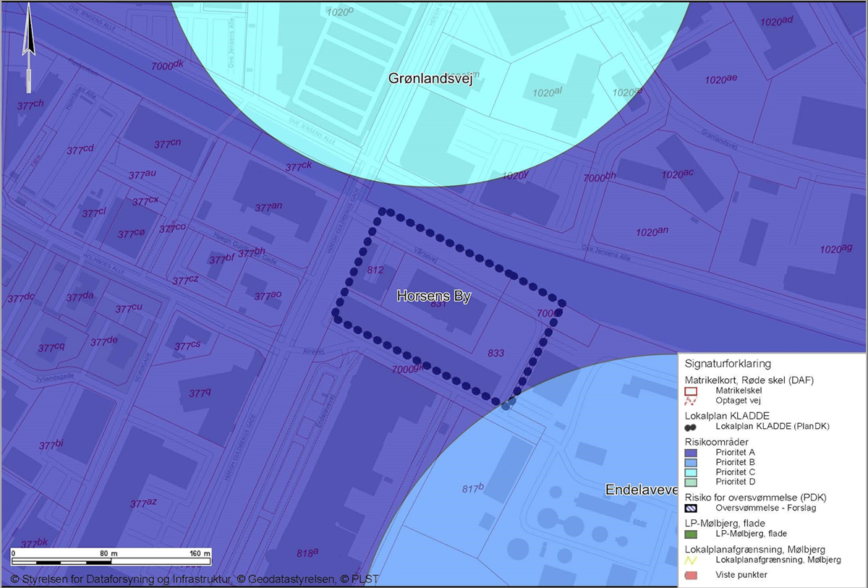Select the Prioritet C color swatch

(x=691, y=472)
